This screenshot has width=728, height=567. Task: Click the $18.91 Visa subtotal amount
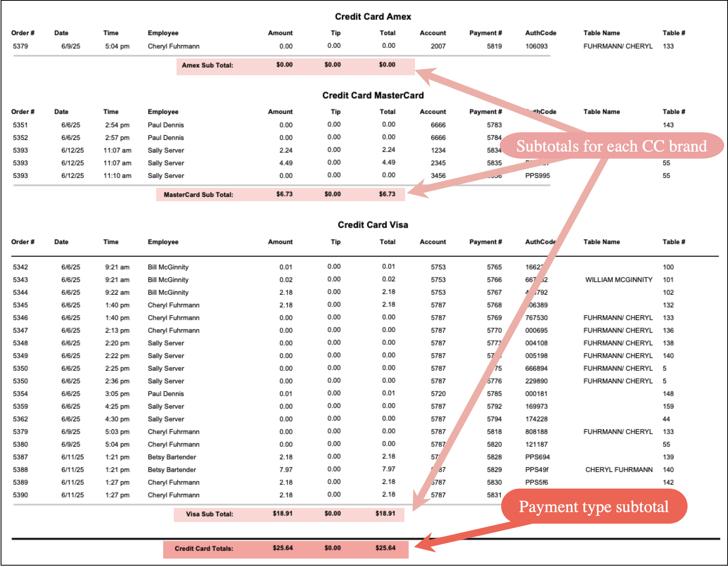[282, 513]
